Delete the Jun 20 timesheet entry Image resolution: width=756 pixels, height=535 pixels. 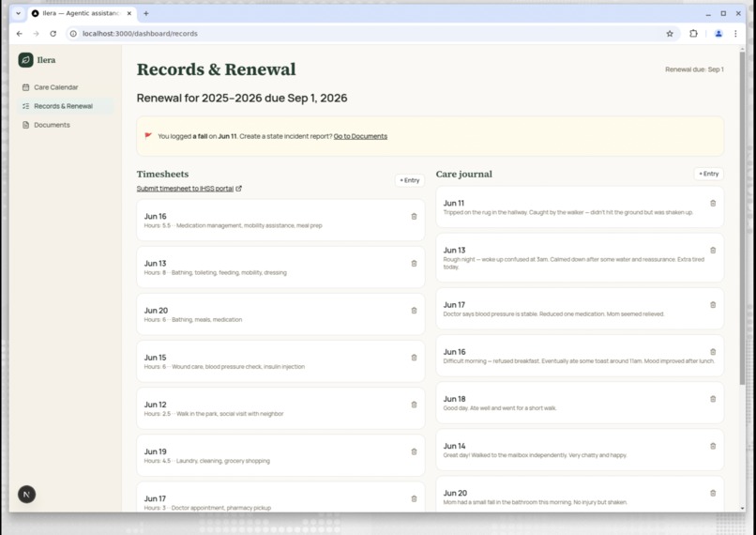414,311
